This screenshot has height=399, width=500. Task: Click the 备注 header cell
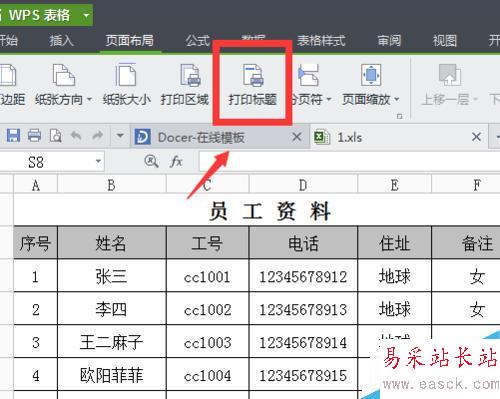466,243
